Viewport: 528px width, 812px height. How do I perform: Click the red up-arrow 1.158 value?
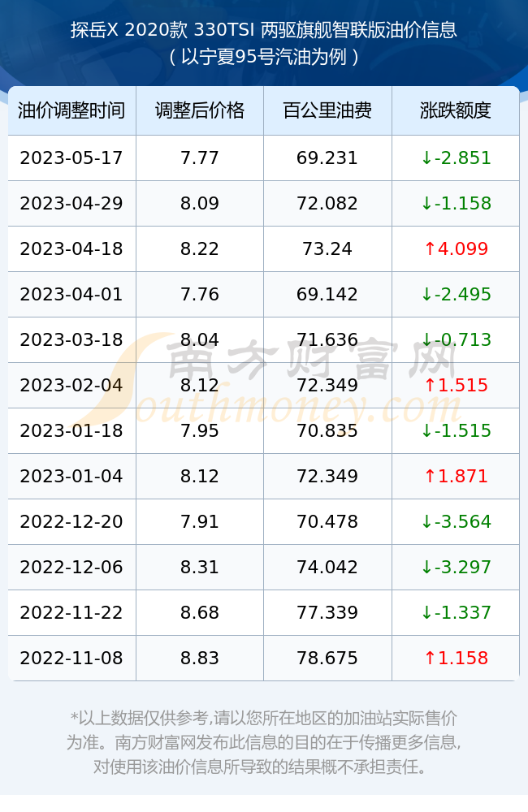point(456,659)
